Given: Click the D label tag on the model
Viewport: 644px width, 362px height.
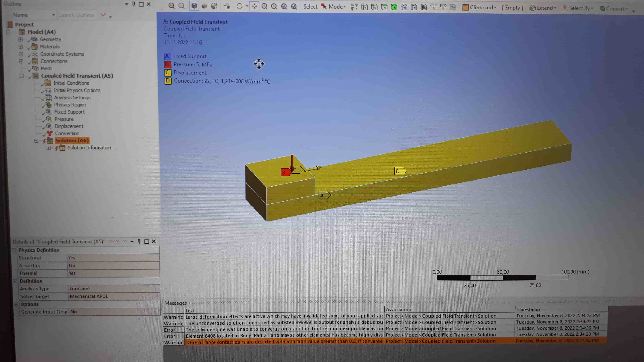Looking at the screenshot, I should [x=400, y=171].
